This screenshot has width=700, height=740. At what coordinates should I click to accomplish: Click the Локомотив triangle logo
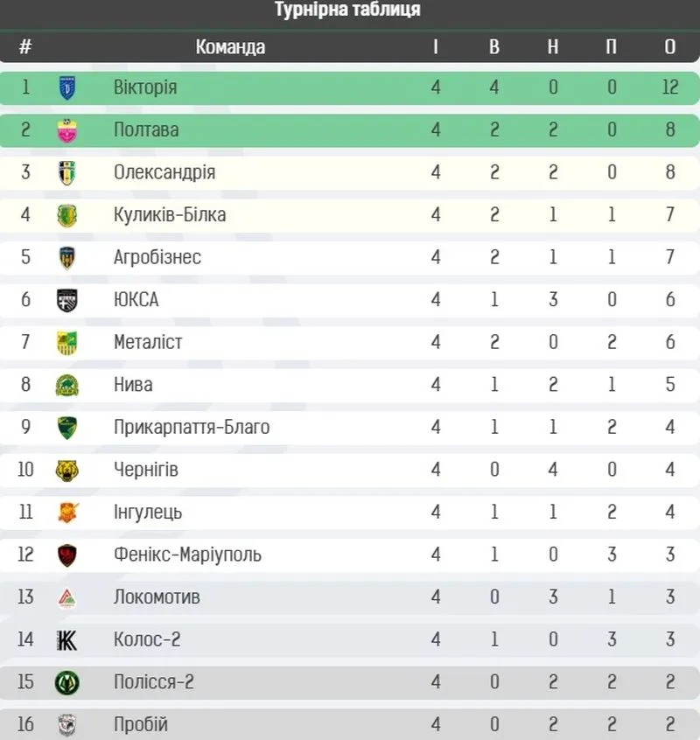pyautogui.click(x=67, y=598)
